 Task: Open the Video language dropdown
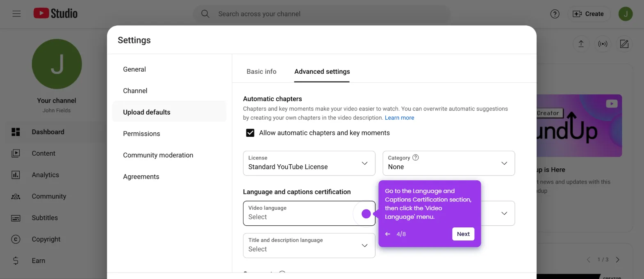click(309, 213)
